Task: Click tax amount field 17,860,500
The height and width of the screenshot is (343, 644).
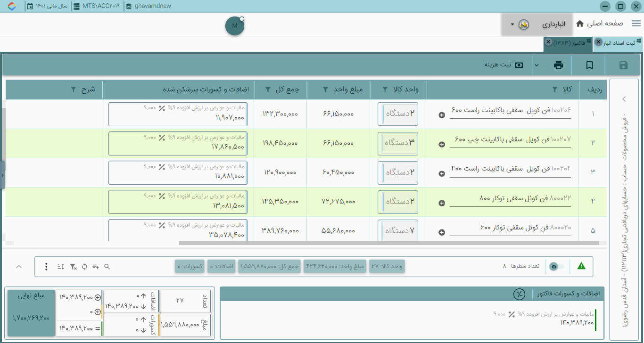Action: [x=178, y=143]
